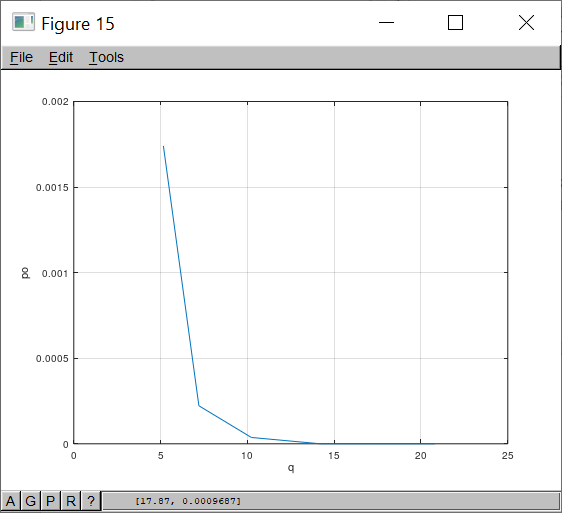Click y-axis tick label 0.001
The width and height of the screenshot is (562, 513).
click(x=55, y=273)
